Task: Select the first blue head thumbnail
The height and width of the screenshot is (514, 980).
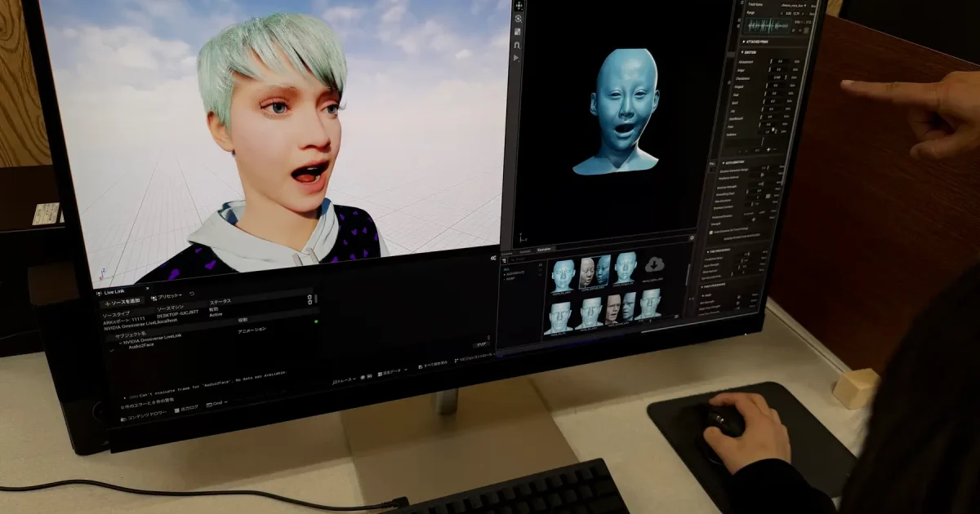Action: (562, 275)
